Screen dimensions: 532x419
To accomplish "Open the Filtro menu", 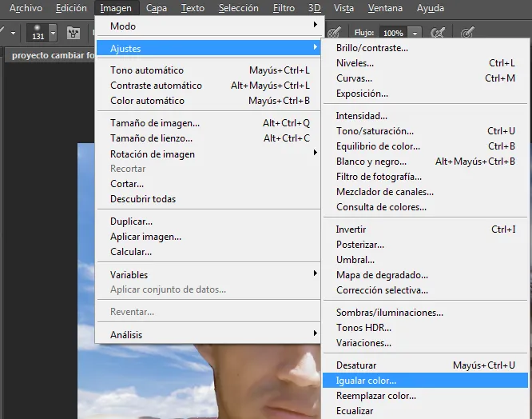I will pos(284,8).
